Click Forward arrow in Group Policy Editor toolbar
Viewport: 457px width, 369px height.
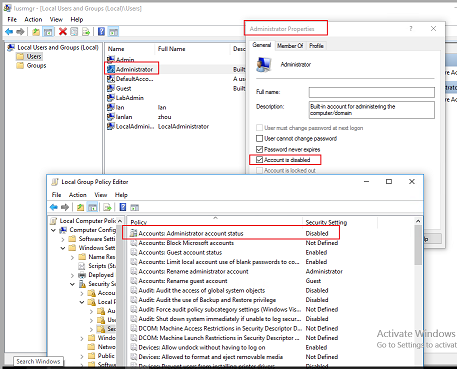(65, 207)
